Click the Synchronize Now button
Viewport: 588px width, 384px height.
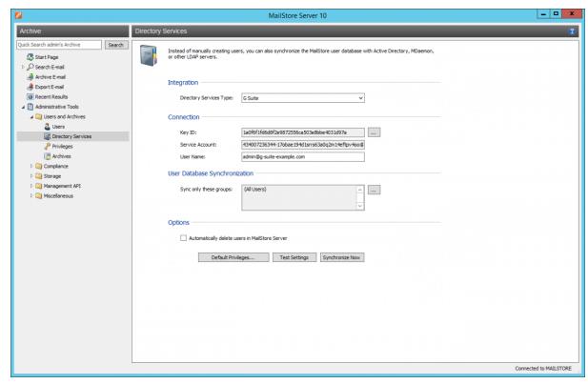point(341,256)
